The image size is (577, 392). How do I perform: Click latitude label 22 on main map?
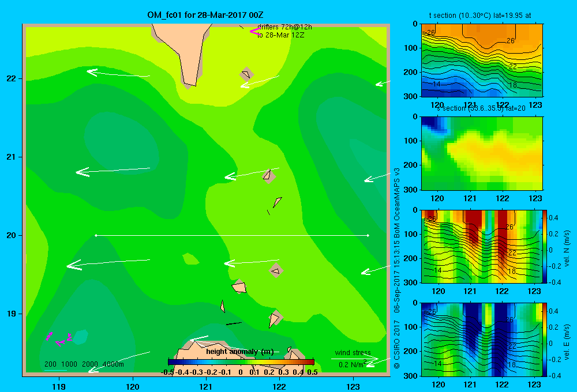click(11, 79)
